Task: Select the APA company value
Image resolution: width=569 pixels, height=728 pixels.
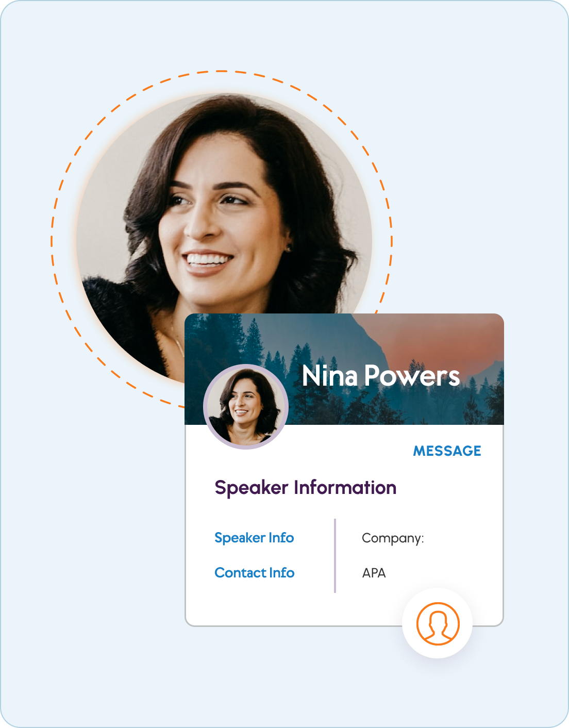Action: [374, 573]
